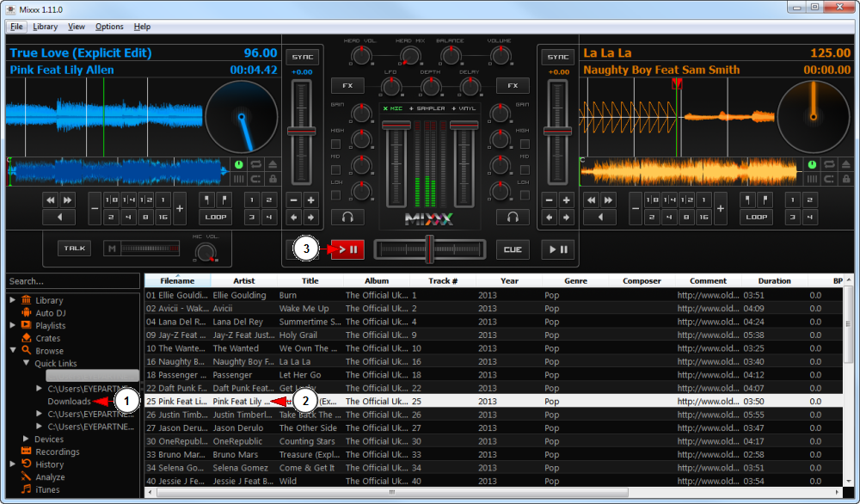Collapse the Browse tree node
The width and height of the screenshot is (860, 504).
13,350
